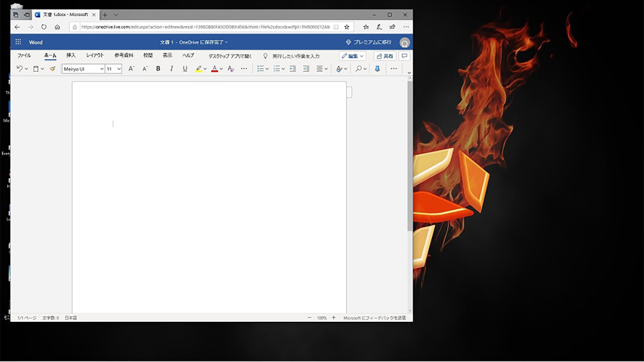Open the 表示 ribbon tab
This screenshot has height=362, width=644.
coord(167,56)
